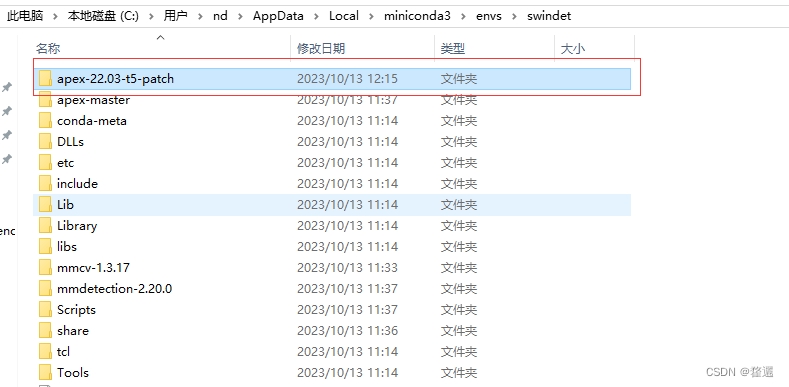This screenshot has width=789, height=387.
Task: Sort by the 修改日期 column header
Action: click(321, 48)
